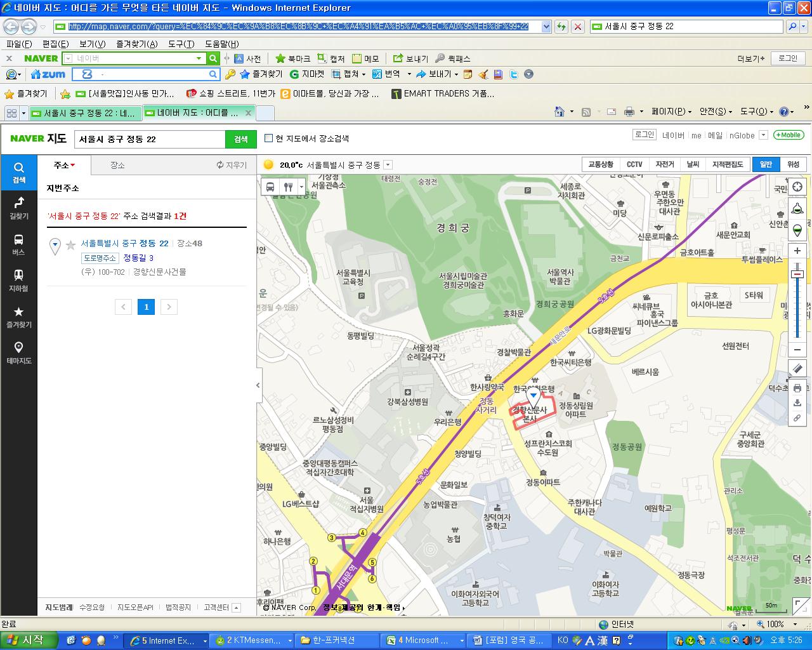
Task: Click the zum toolbar 지마켓 icon
Action: click(307, 74)
